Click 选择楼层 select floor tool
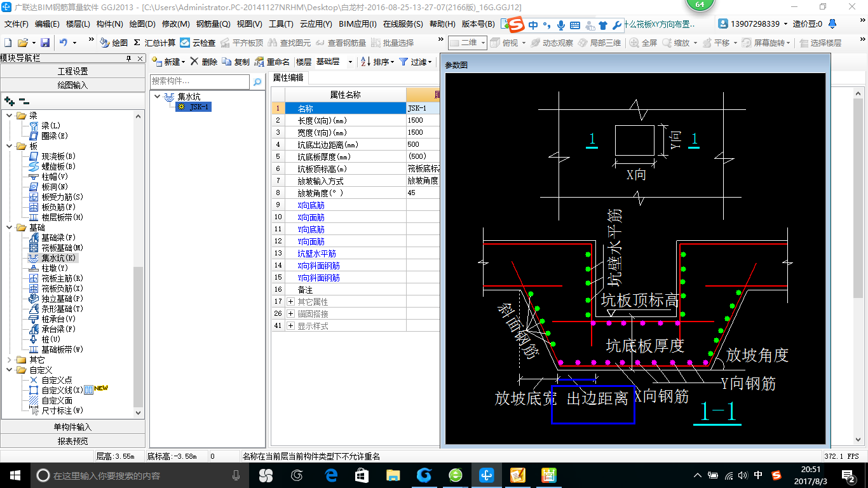This screenshot has height=488, width=868. pos(820,43)
